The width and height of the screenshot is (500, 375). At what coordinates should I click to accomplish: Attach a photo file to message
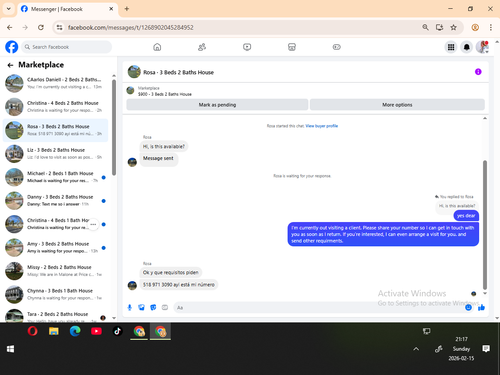tap(141, 307)
